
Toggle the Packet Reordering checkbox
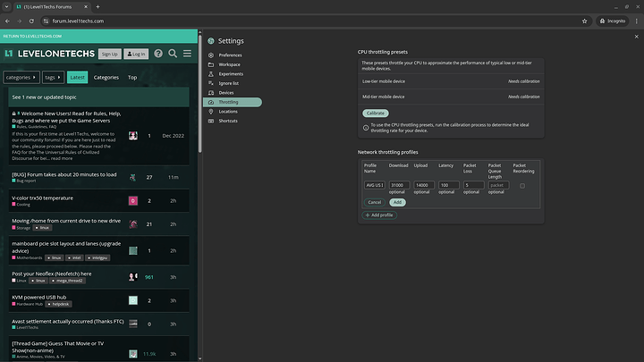click(x=522, y=185)
